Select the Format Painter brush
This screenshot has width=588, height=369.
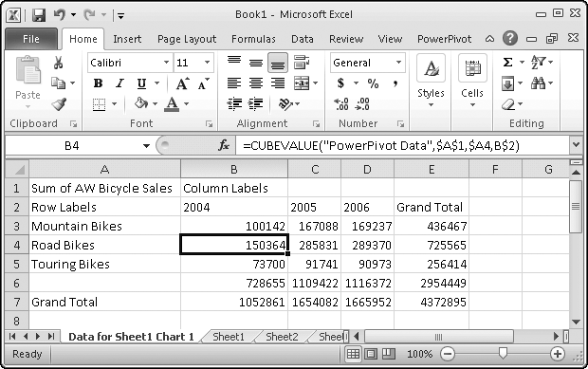pyautogui.click(x=59, y=104)
